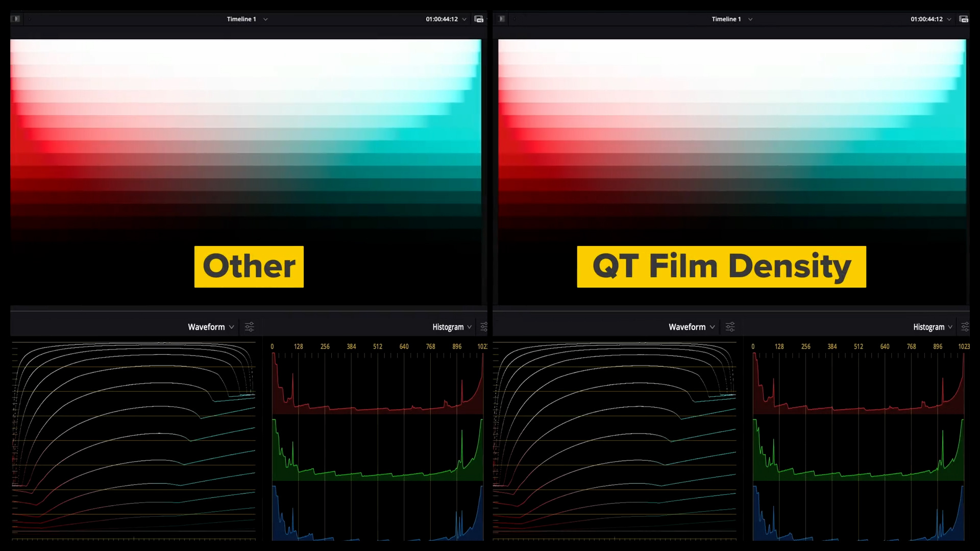980x551 pixels.
Task: Click the Timeline 1 label on left viewer
Action: [x=240, y=18]
